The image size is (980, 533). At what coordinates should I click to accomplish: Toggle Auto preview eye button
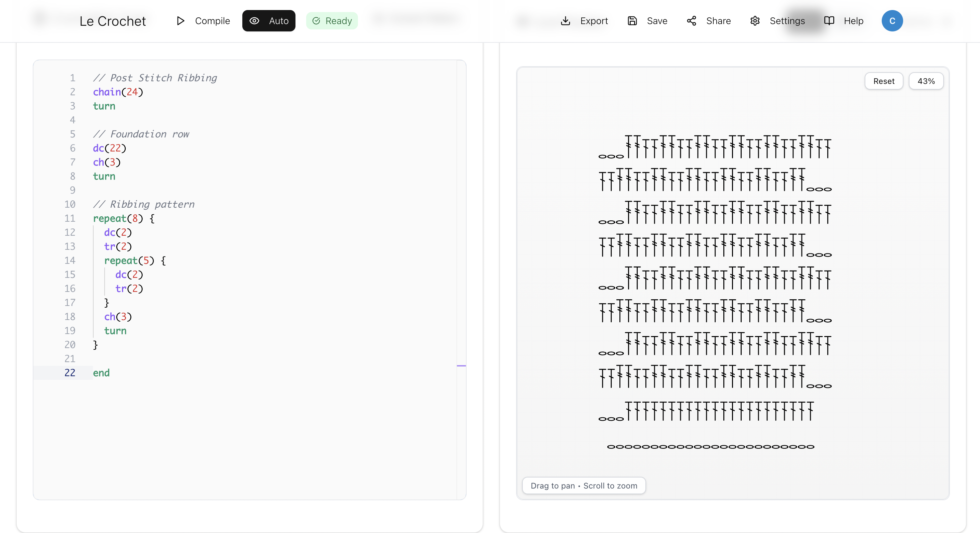(x=269, y=21)
